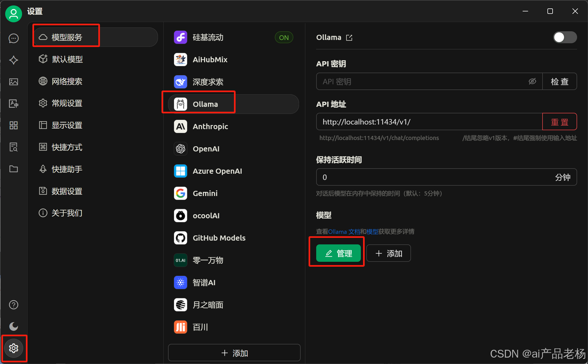Select the 智谱AI provider
This screenshot has width=588, height=364.
pyautogui.click(x=233, y=282)
